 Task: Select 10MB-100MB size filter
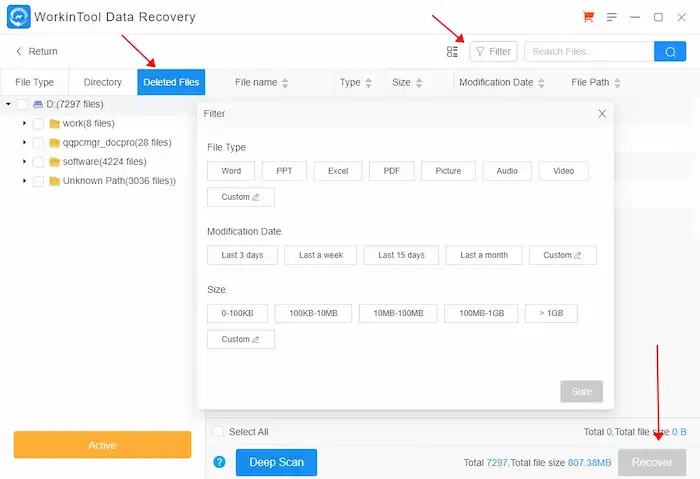[x=398, y=313]
